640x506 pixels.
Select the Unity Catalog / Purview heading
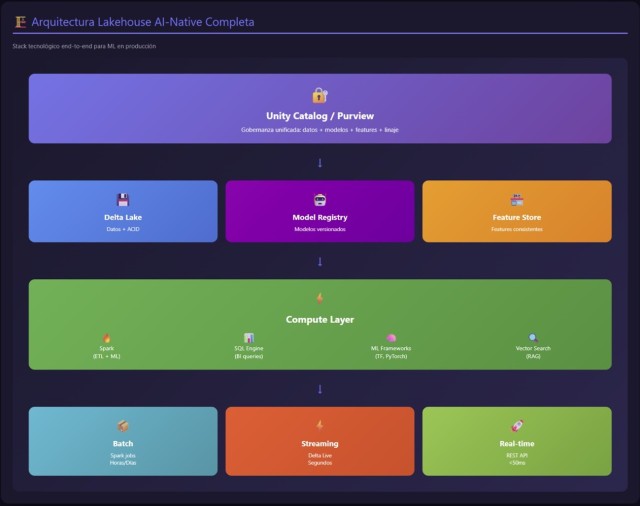320,116
